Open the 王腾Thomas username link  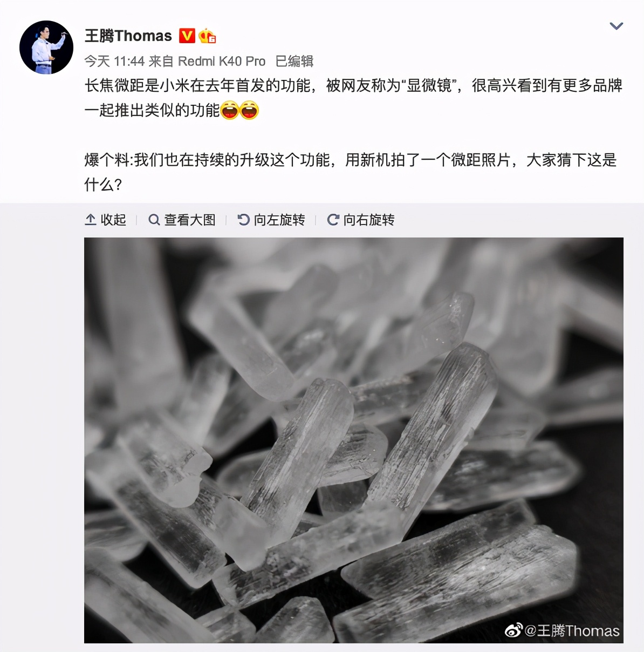tap(128, 36)
